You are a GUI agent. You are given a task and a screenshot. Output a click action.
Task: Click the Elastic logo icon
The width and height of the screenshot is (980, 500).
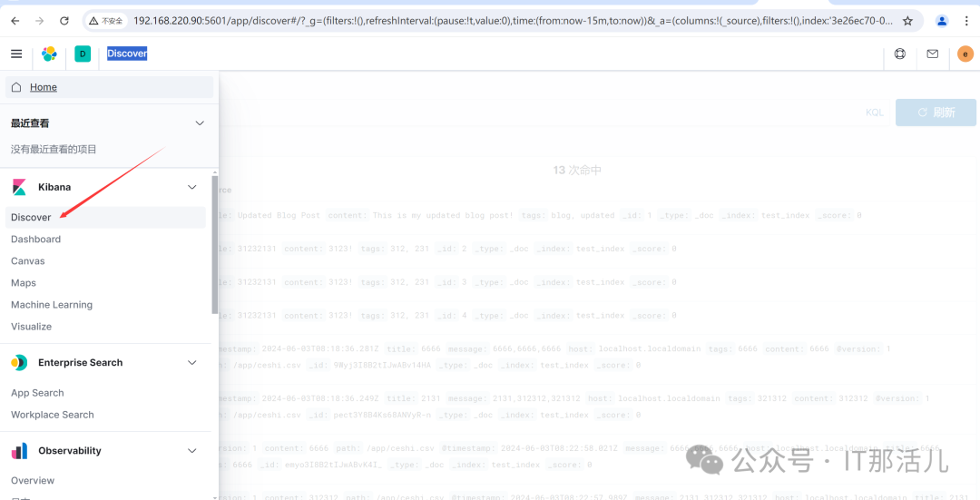49,54
